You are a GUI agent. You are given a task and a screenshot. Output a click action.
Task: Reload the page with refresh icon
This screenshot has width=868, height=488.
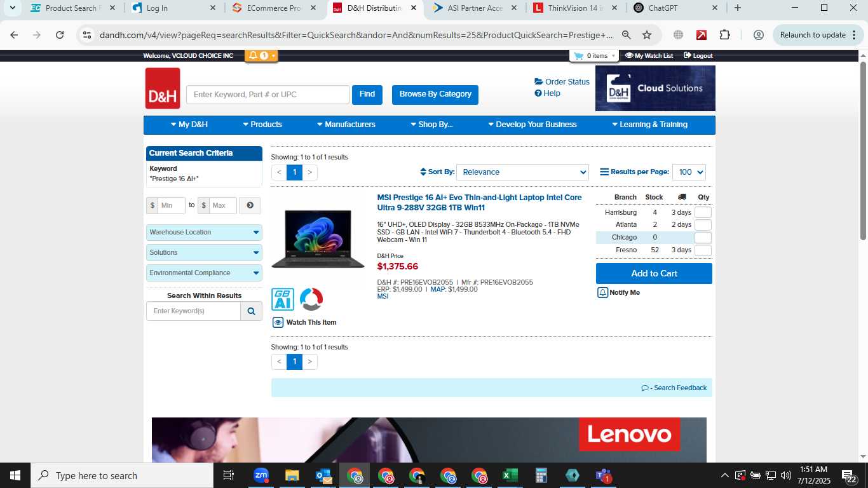click(60, 35)
